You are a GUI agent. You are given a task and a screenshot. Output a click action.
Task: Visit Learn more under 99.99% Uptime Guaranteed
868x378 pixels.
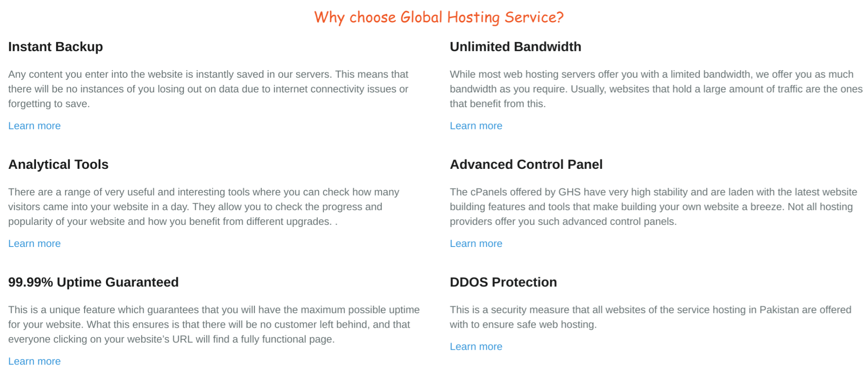(x=34, y=361)
